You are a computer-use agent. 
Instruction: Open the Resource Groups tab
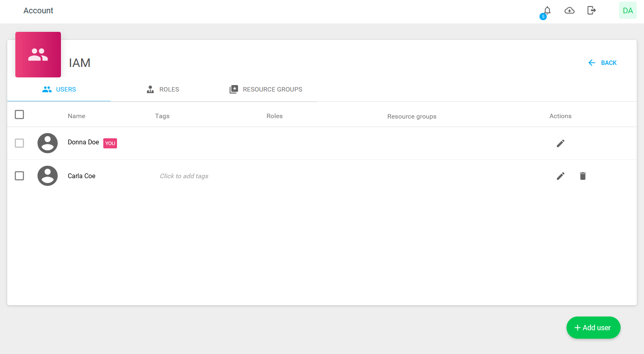coord(266,90)
